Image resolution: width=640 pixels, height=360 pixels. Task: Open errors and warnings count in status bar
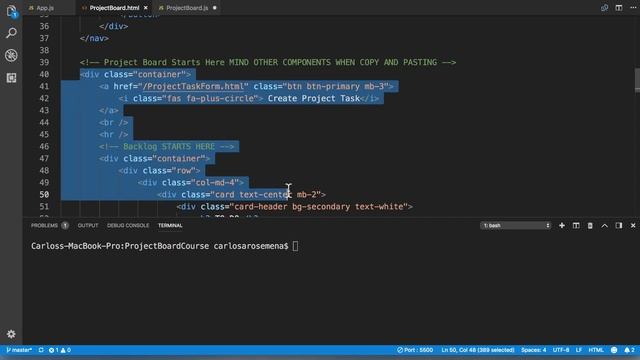[60, 350]
